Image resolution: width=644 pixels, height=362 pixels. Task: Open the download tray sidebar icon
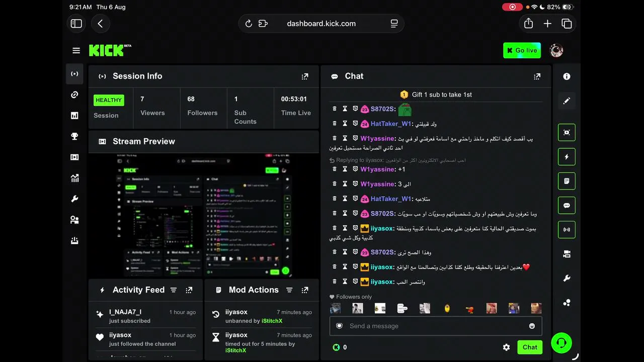coord(74,241)
